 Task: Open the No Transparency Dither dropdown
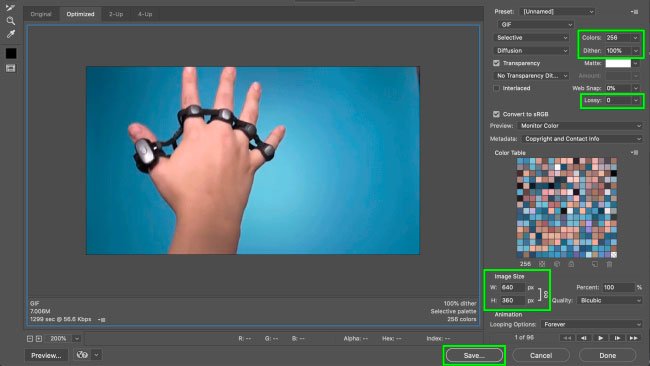coord(531,75)
